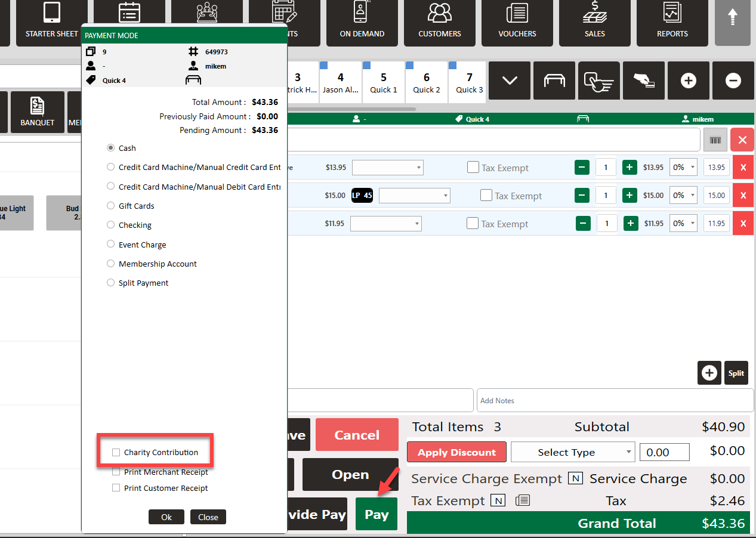This screenshot has height=538, width=756.
Task: Click the round plus icon button
Action: pos(688,81)
